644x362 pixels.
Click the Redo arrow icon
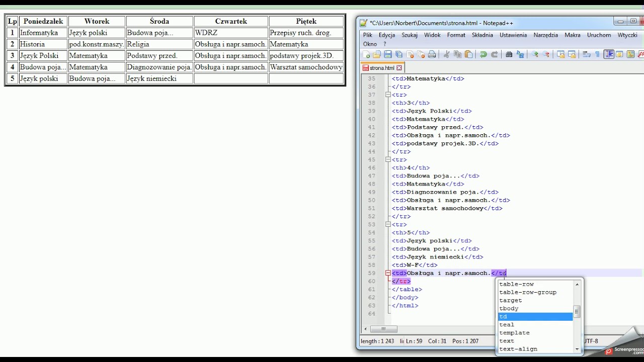[x=494, y=54]
